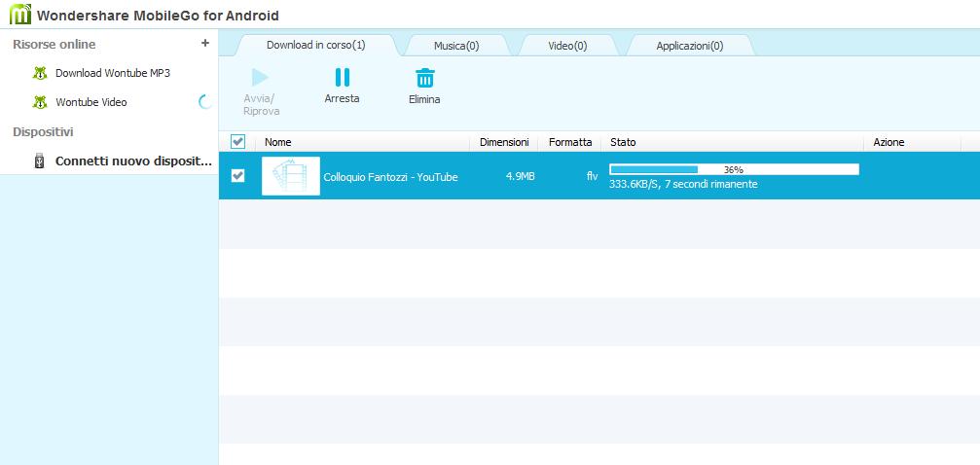Screen dimensions: 980x465
Task: Click the 4.9MB size value
Action: pyautogui.click(x=520, y=177)
